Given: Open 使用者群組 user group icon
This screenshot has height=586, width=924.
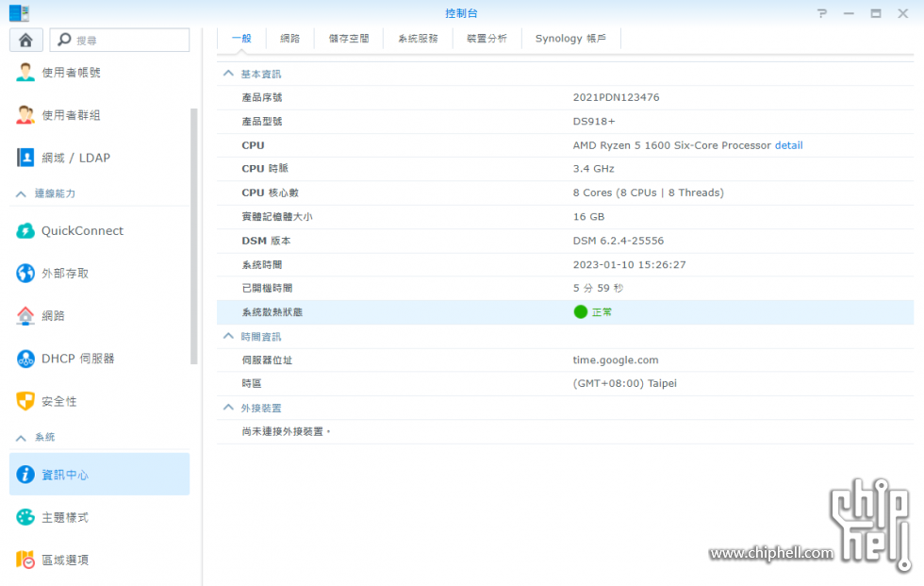Looking at the screenshot, I should [25, 115].
